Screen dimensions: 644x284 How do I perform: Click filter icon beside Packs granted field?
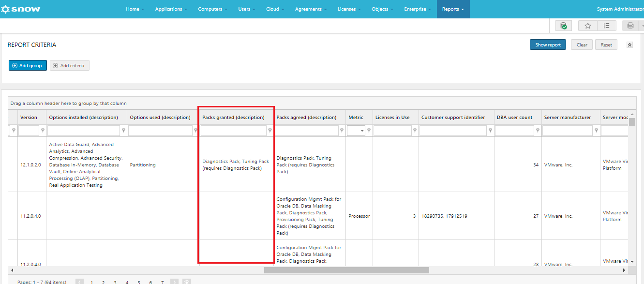[270, 131]
